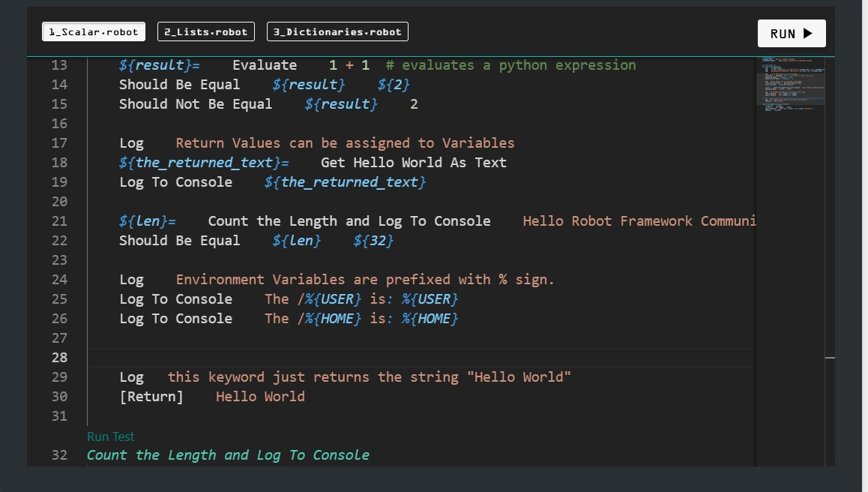The height and width of the screenshot is (492, 868).
Task: Click the ${32} variable
Action: [x=374, y=241]
